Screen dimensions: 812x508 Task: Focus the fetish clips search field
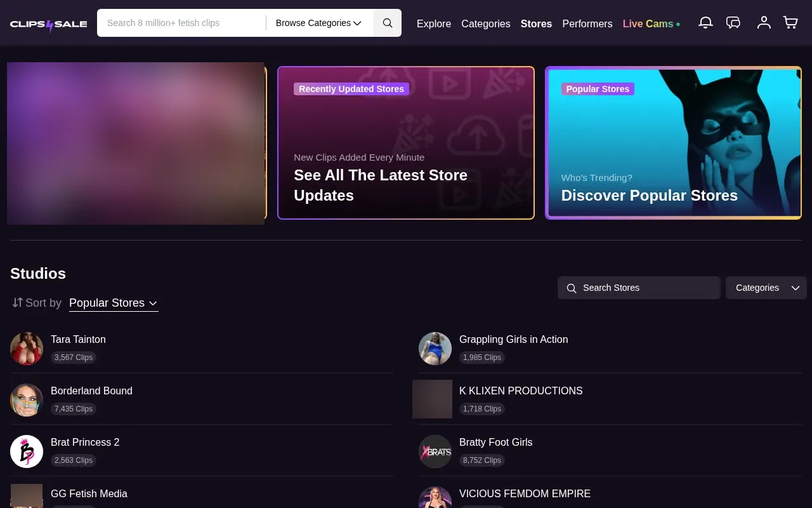(x=181, y=23)
